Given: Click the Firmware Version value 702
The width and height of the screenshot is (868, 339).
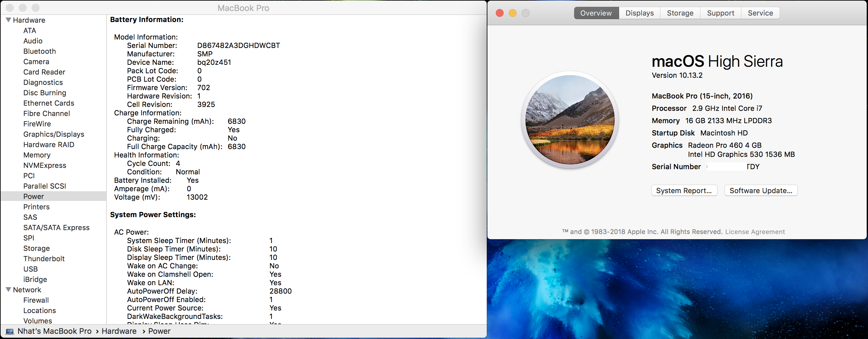Looking at the screenshot, I should 204,88.
